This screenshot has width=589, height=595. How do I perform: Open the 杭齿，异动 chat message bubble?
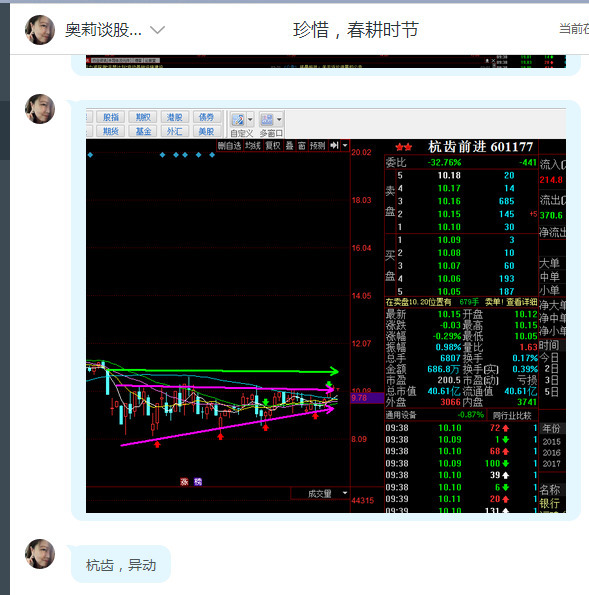(121, 565)
